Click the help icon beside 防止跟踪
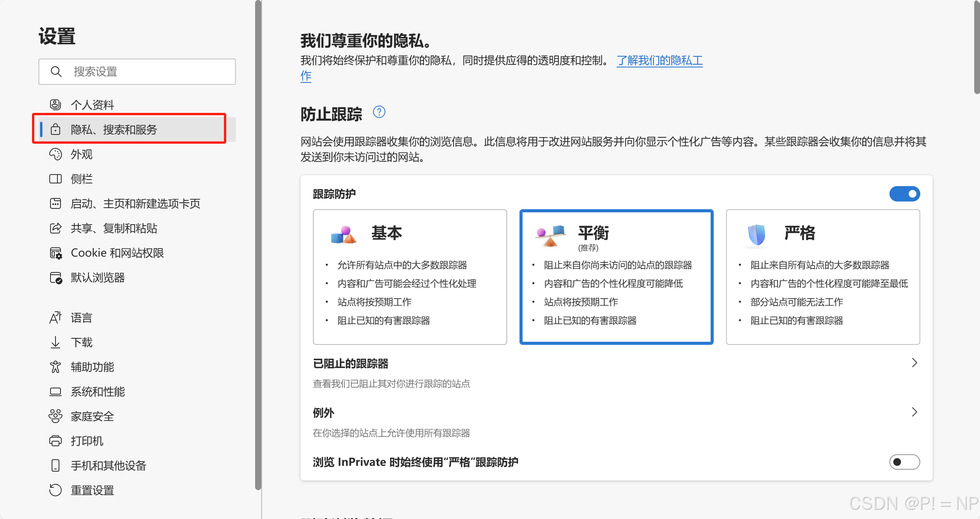 379,112
